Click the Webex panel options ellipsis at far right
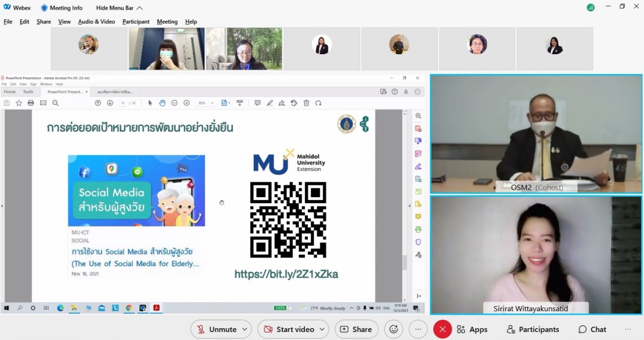This screenshot has height=340, width=644. pyautogui.click(x=628, y=329)
